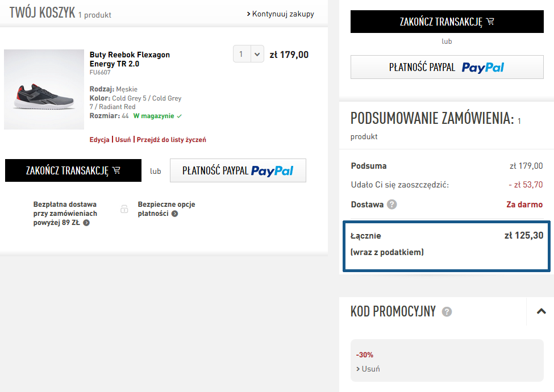Viewport: 554px width, 392px height.
Task: Click the Kod promocyjny help question icon
Action: 447,312
